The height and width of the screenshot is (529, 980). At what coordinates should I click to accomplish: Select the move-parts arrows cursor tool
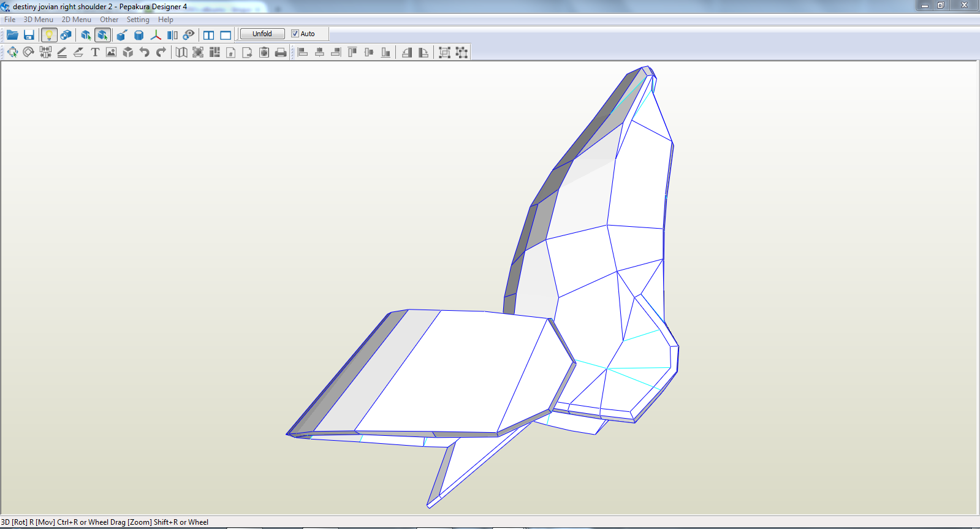(x=12, y=52)
